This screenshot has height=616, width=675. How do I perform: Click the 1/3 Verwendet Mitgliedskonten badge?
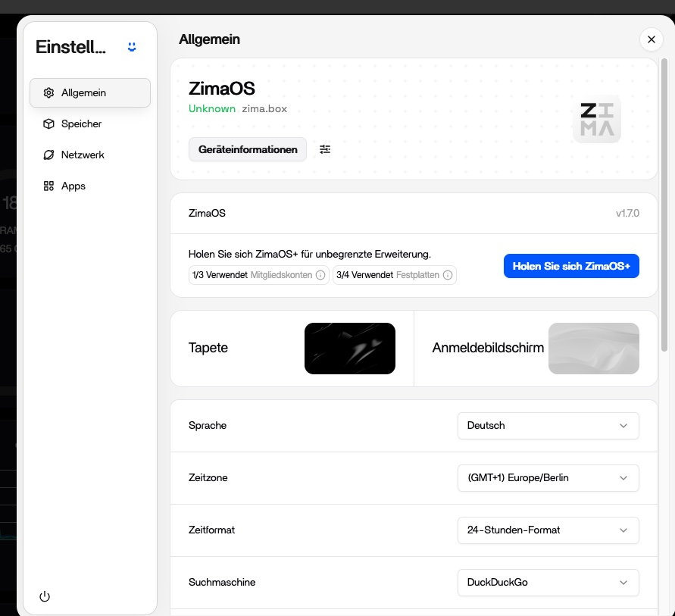[x=259, y=275]
